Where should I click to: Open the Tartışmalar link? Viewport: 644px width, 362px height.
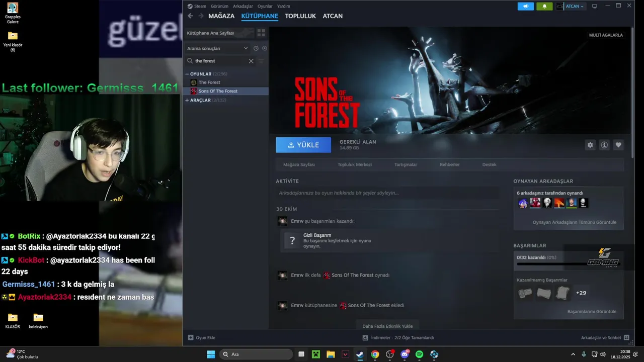tap(406, 164)
